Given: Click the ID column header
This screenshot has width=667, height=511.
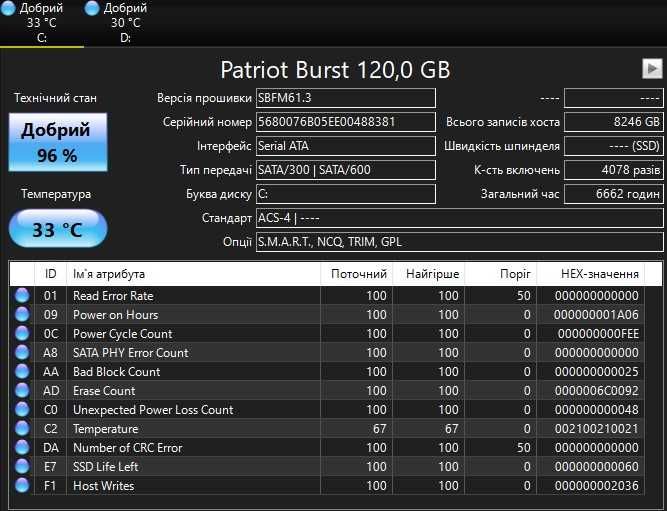Looking at the screenshot, I should point(50,274).
